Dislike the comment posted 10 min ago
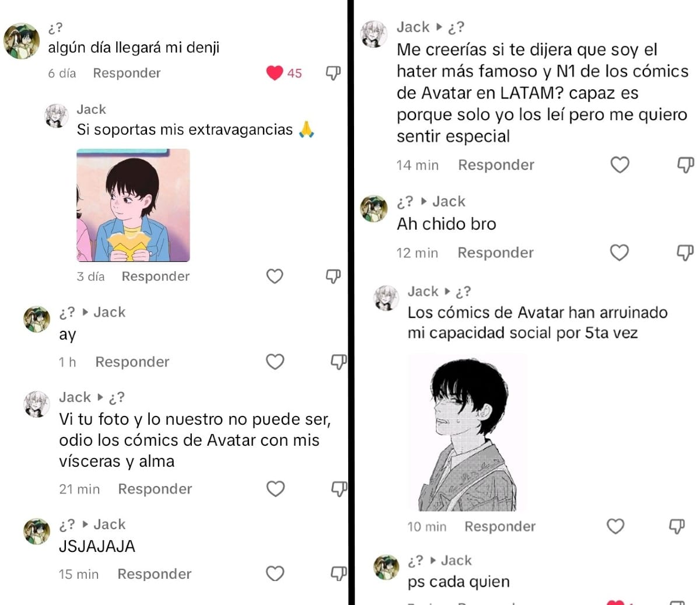Screen dimensions: 700x605 [x=676, y=527]
